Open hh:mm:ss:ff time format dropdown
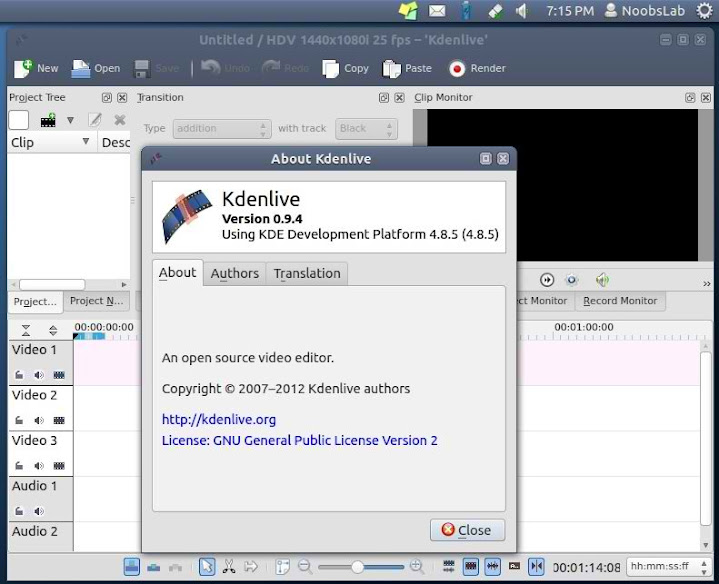The height and width of the screenshot is (584, 719). 667,567
